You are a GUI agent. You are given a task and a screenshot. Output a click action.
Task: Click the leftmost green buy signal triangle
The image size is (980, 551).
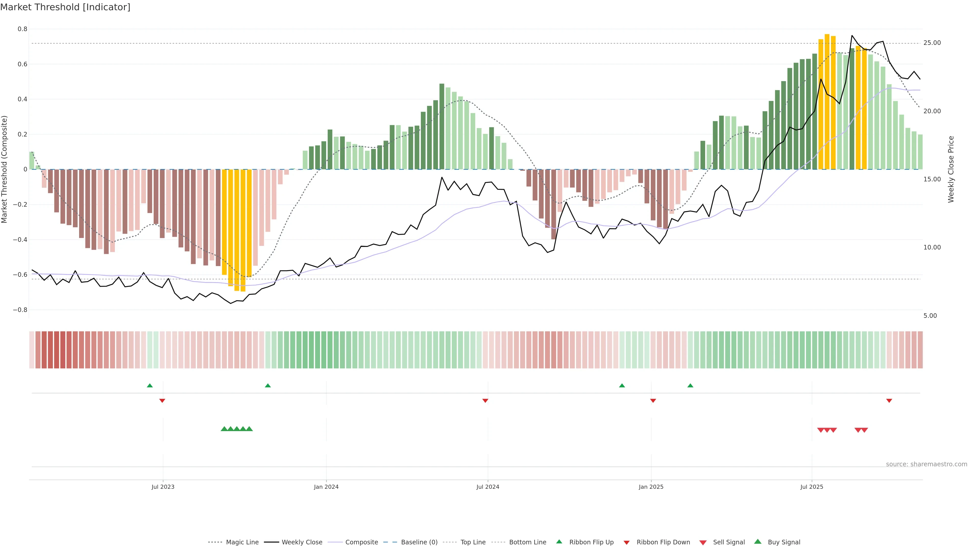coord(224,429)
